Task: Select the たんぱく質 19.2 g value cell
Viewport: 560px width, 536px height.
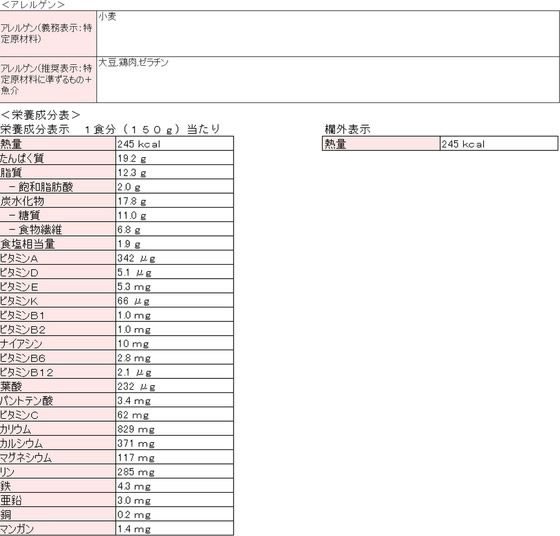Action: coord(175,158)
